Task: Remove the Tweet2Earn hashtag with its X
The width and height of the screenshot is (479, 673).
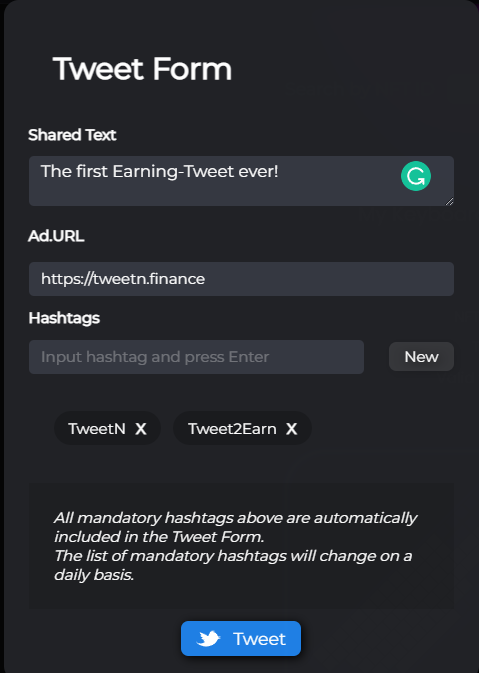Action: (291, 429)
